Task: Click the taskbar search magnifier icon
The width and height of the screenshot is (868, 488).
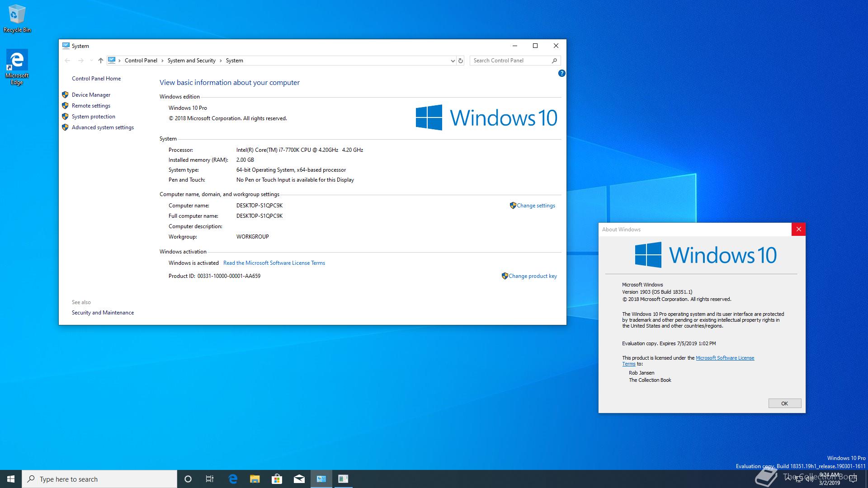Action: (31, 479)
